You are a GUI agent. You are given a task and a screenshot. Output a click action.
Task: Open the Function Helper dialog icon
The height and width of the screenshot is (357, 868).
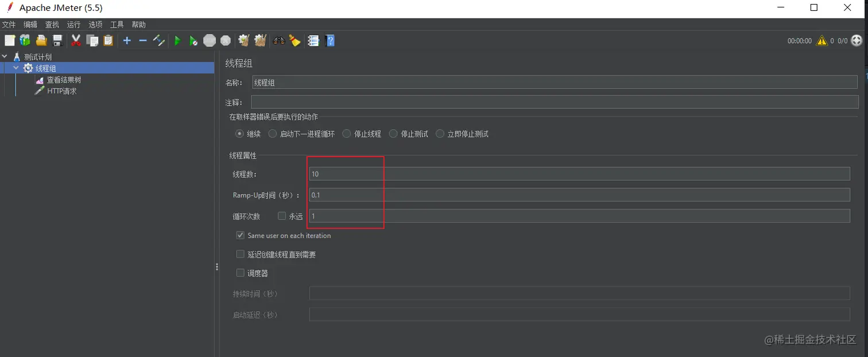pyautogui.click(x=313, y=40)
